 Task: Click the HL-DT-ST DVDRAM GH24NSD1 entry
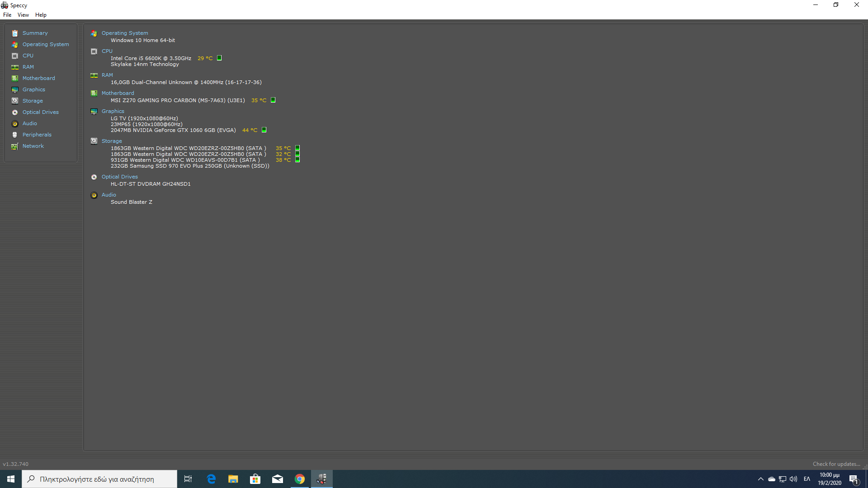pos(151,184)
